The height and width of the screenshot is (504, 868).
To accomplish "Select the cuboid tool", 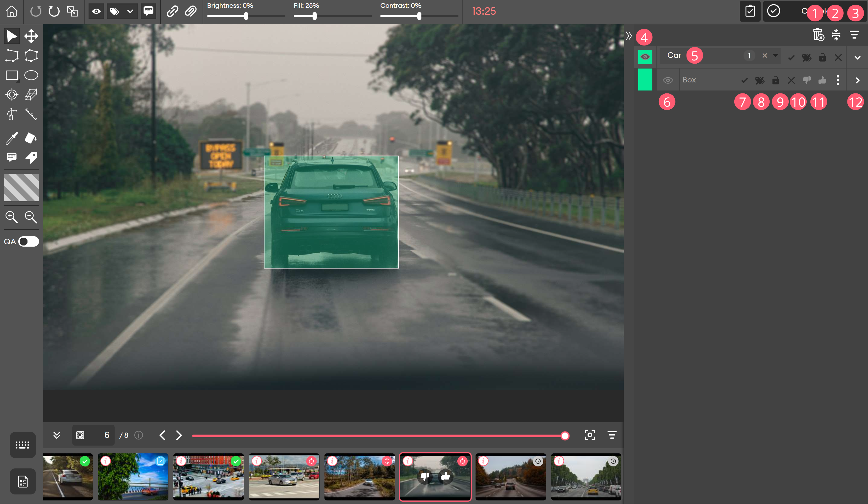I will coord(31,95).
